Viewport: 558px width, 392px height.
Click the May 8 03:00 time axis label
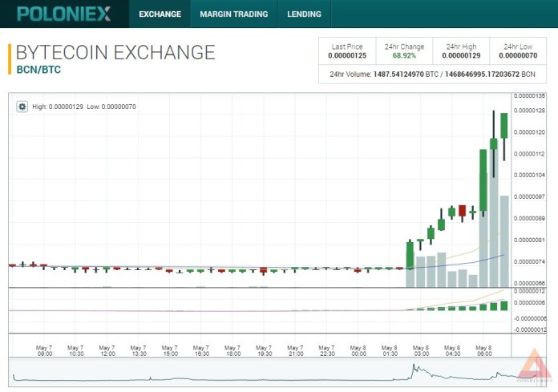click(422, 351)
